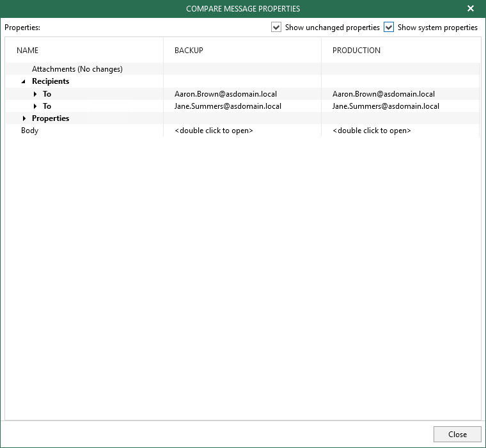The image size is (486, 448).
Task: Select the Properties bold label
Action: click(x=51, y=118)
